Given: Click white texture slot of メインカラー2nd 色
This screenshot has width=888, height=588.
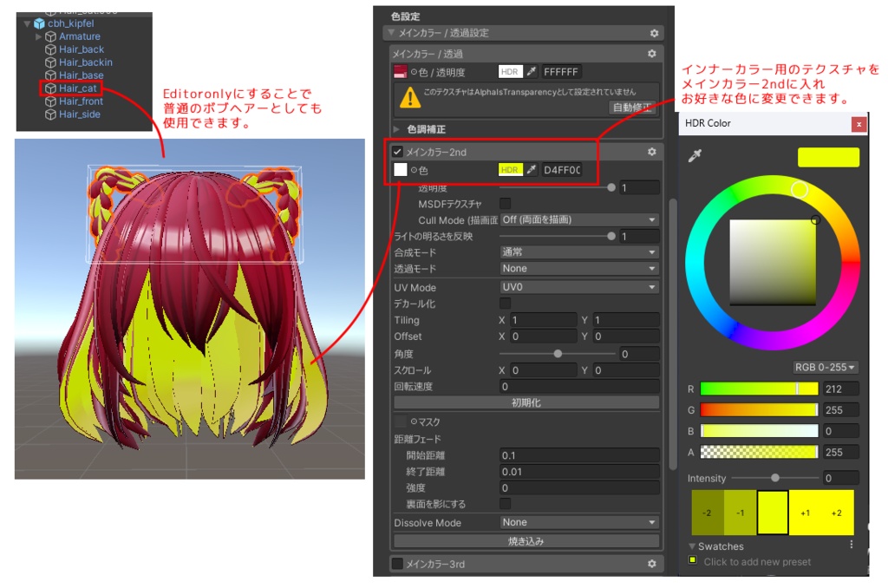Looking at the screenshot, I should (401, 169).
